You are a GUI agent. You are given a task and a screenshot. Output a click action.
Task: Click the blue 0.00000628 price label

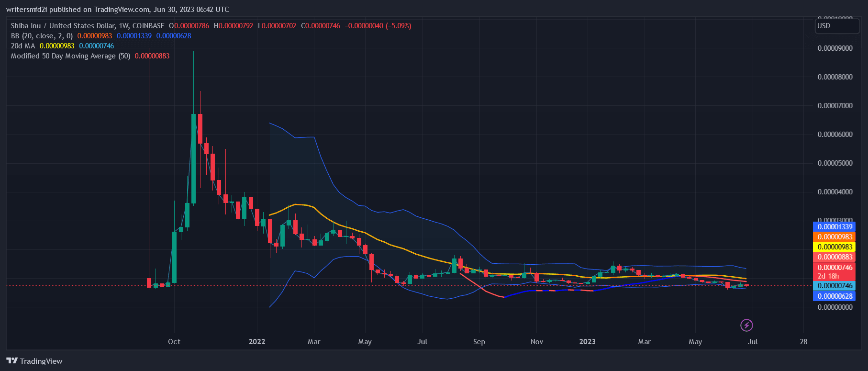click(x=835, y=296)
